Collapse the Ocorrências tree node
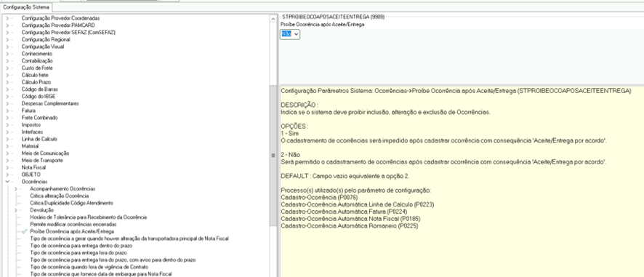The width and height of the screenshot is (644, 277). [x=7, y=182]
